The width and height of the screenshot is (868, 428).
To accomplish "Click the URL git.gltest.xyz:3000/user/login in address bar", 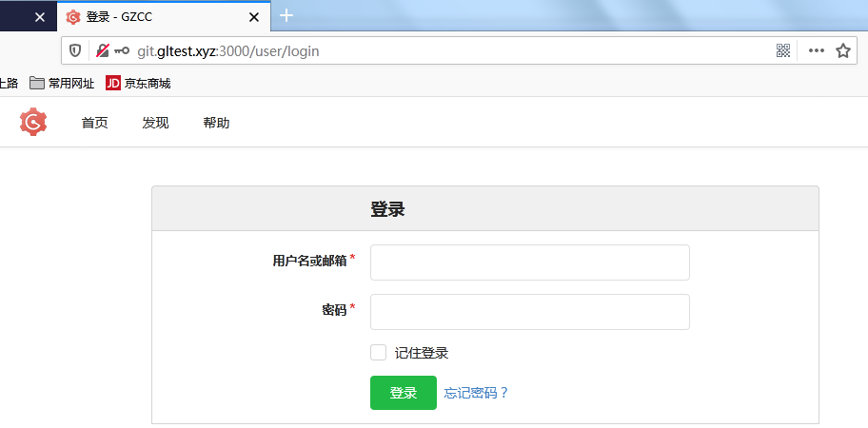I will [228, 50].
